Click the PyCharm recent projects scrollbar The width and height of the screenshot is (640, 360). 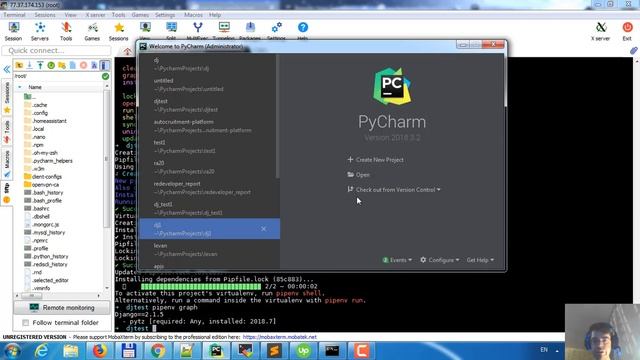click(278, 116)
